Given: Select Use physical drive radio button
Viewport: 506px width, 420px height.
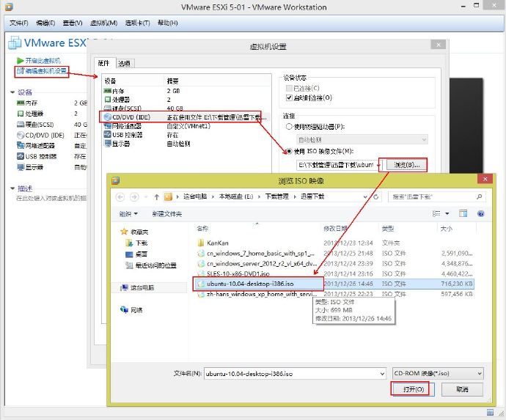Looking at the screenshot, I should 289,127.
